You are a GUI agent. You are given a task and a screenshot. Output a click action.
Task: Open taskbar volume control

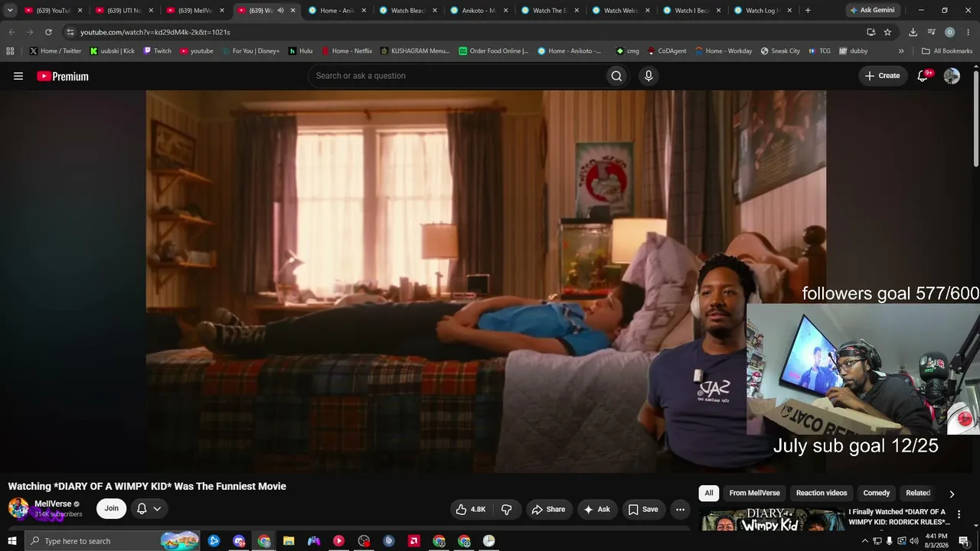click(x=913, y=541)
